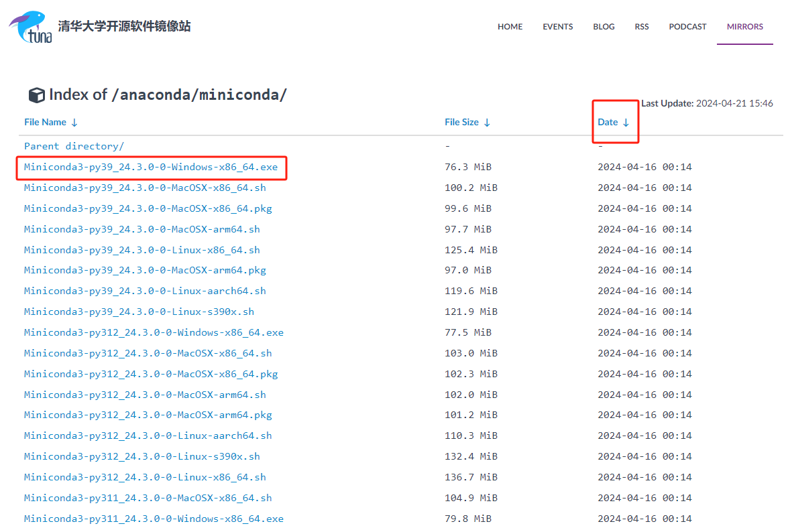Click the 100.2 MiB file size
This screenshot has height=532, width=788.
[471, 188]
